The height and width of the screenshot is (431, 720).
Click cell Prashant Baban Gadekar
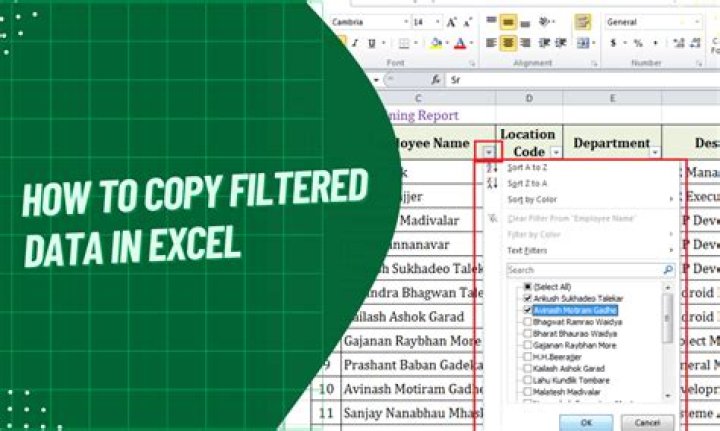413,365
